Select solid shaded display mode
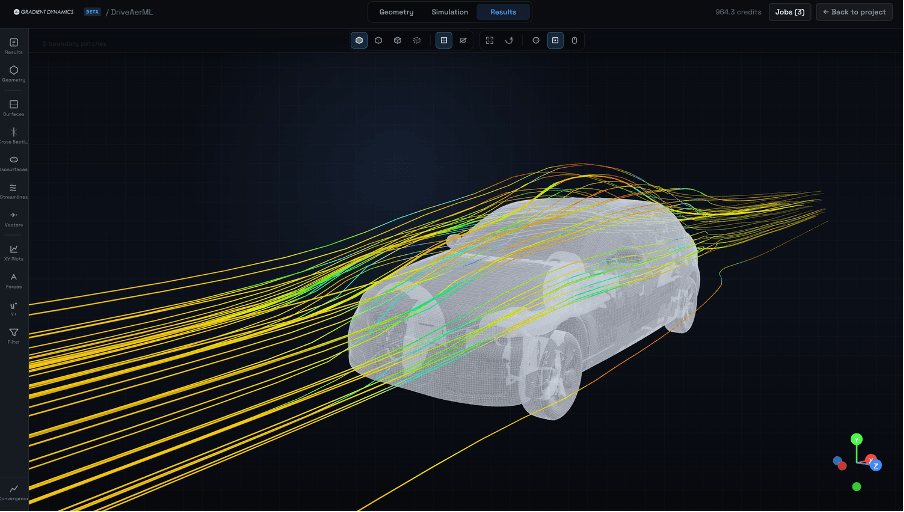904x512 pixels. 359,40
